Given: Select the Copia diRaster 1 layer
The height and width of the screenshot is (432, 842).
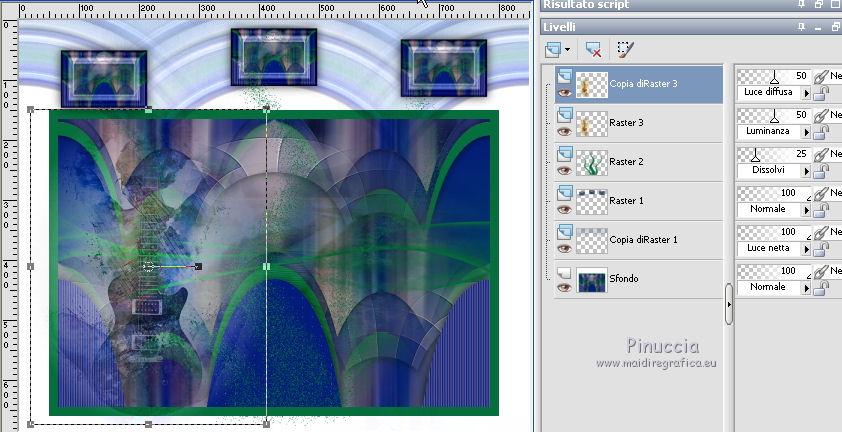Looking at the screenshot, I should [645, 240].
